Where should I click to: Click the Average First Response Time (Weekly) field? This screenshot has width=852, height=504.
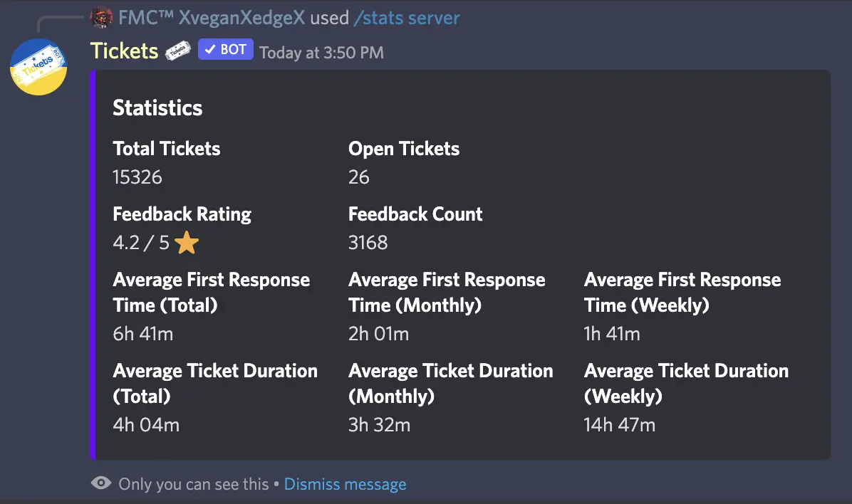coord(682,292)
